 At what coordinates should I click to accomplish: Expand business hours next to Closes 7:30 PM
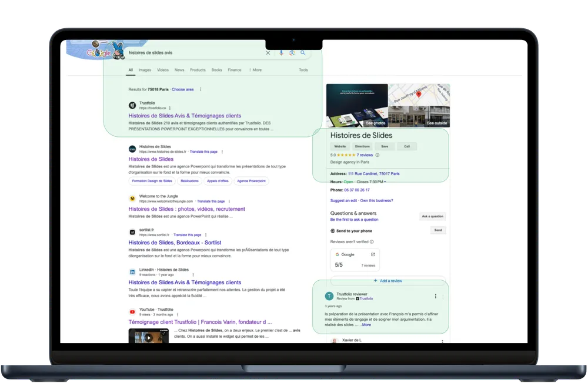click(x=385, y=182)
